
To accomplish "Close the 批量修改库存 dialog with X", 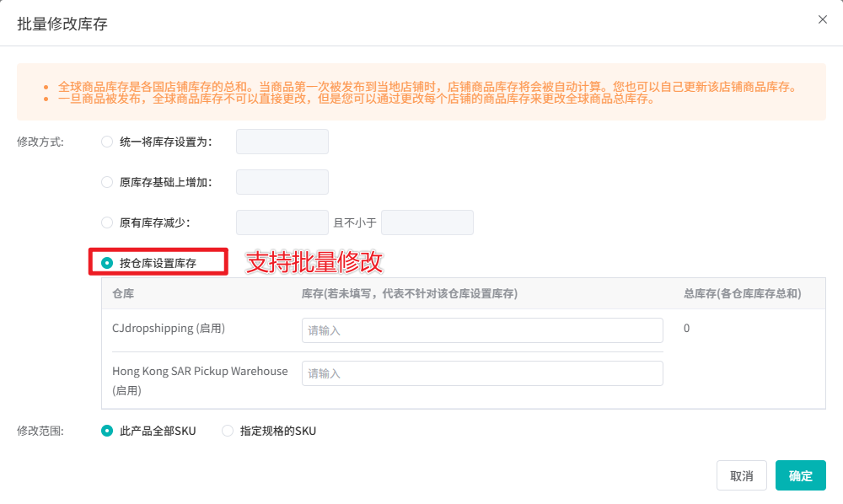I will click(822, 19).
